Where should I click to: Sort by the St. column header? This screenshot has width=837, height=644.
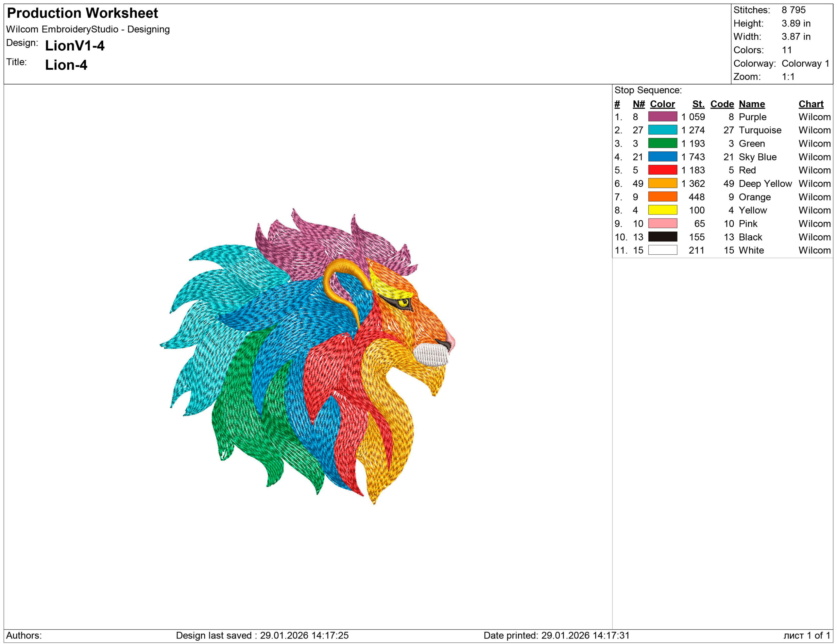point(698,104)
